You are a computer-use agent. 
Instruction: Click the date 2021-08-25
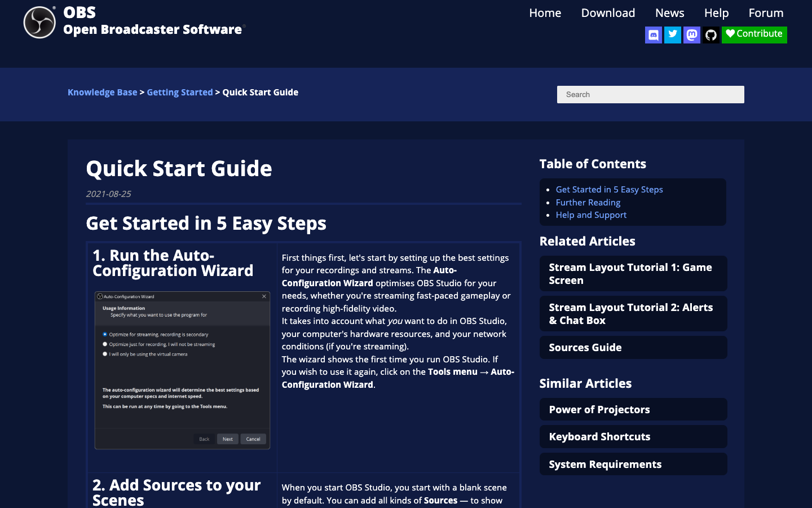[x=108, y=194]
